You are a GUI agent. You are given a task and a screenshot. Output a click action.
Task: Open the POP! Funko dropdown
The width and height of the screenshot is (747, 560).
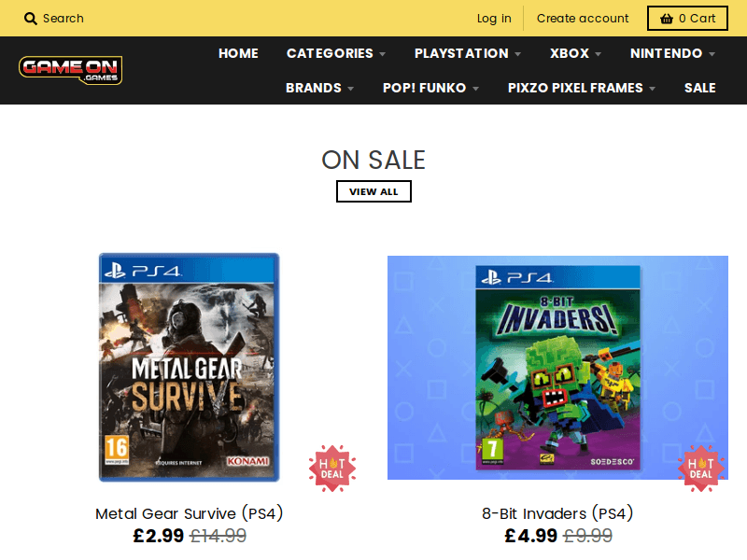tap(430, 88)
